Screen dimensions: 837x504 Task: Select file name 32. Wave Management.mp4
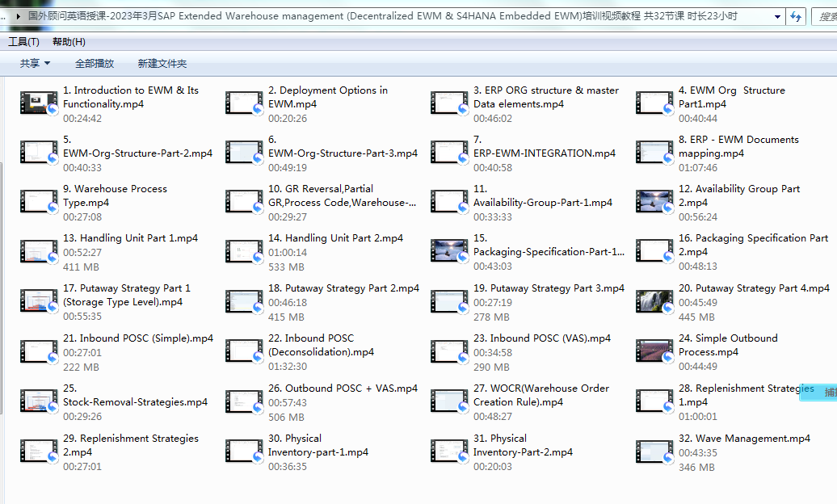click(744, 439)
